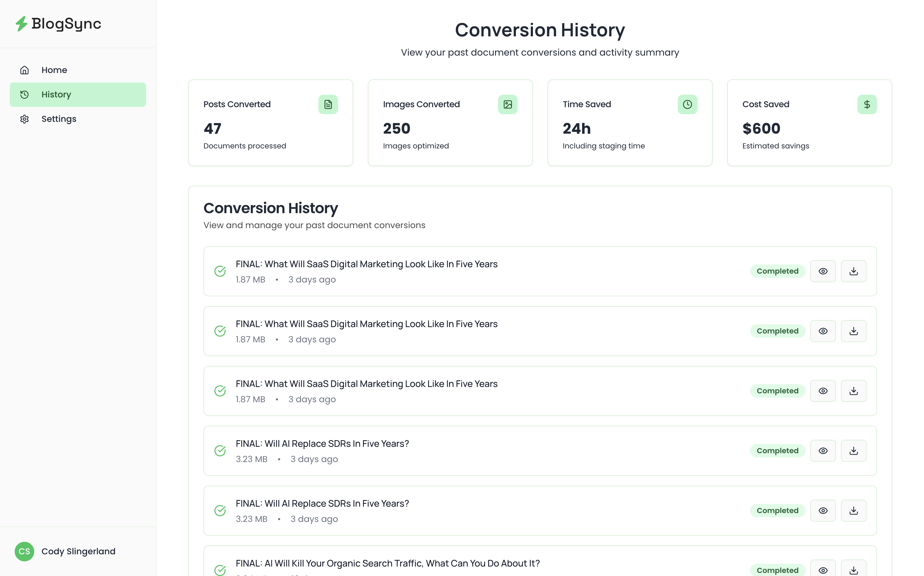Open the CS user avatar
Image resolution: width=924 pixels, height=576 pixels.
point(24,551)
